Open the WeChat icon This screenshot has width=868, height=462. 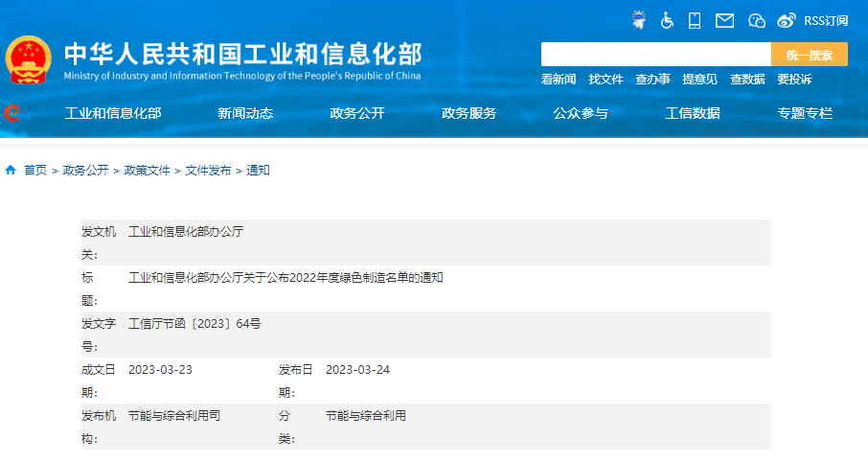pos(756,20)
